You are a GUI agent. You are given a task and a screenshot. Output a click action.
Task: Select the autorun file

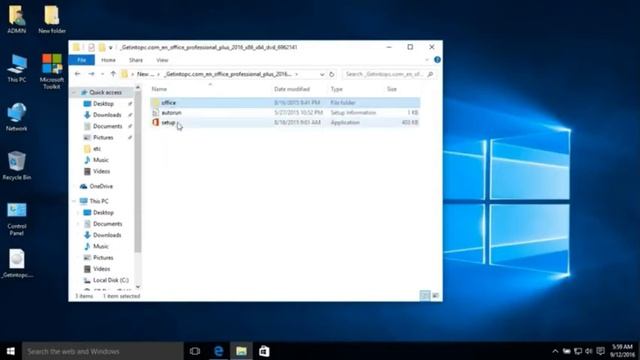pos(285,113)
